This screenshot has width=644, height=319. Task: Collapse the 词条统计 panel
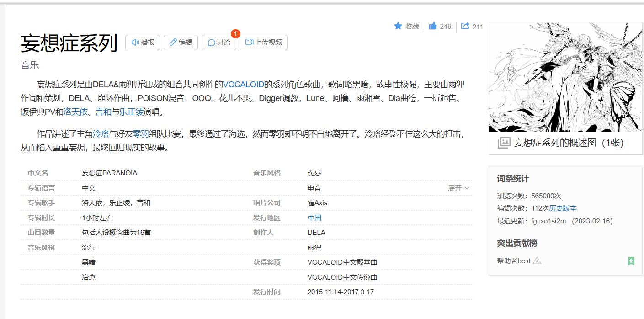click(x=514, y=178)
